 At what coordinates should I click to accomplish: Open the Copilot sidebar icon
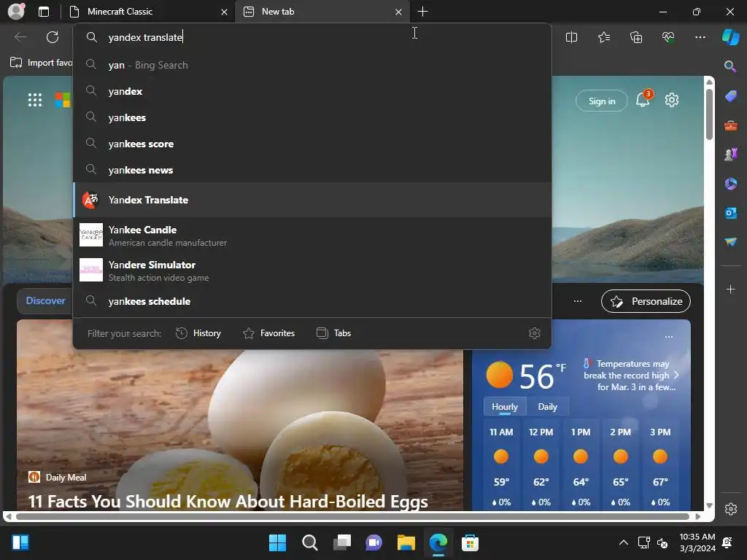[730, 37]
